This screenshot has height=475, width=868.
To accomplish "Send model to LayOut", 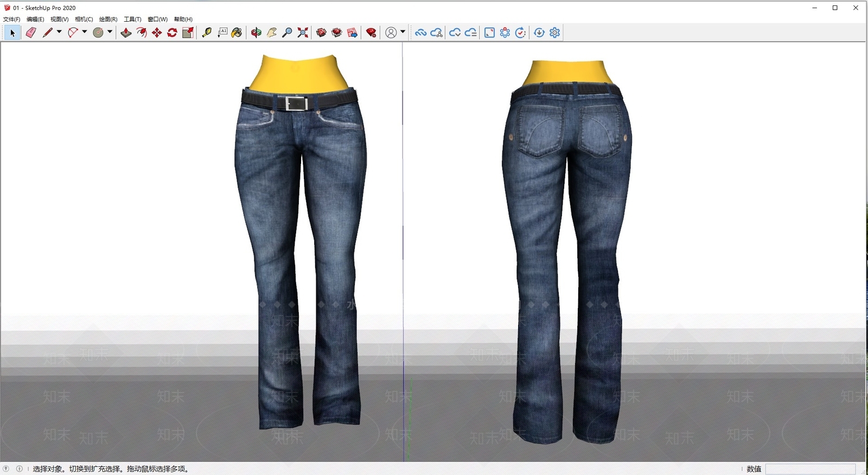I will coord(352,33).
